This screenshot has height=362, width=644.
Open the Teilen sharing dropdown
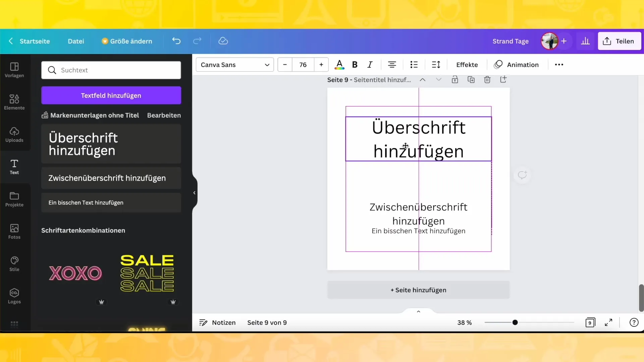pos(620,41)
